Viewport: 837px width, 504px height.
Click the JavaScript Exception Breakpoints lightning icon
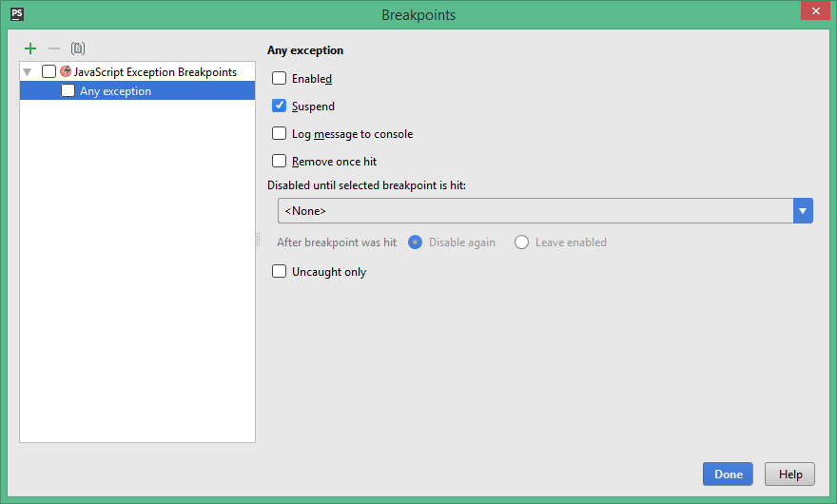[66, 71]
